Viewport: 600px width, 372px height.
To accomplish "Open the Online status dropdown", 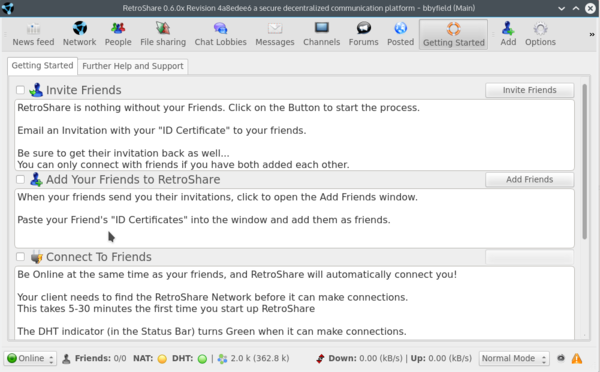I will (x=30, y=359).
